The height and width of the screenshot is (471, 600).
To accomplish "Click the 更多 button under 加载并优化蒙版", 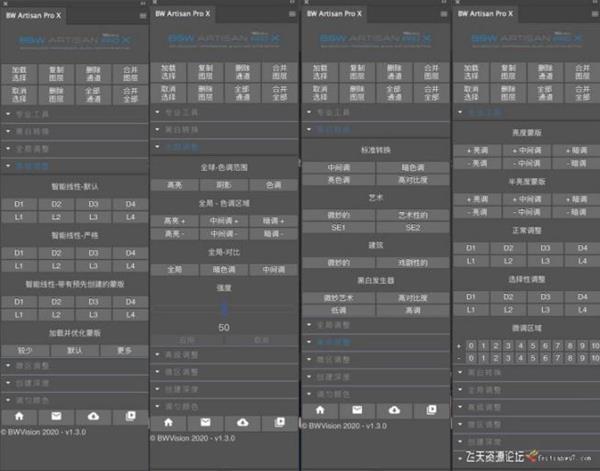I will click(124, 351).
